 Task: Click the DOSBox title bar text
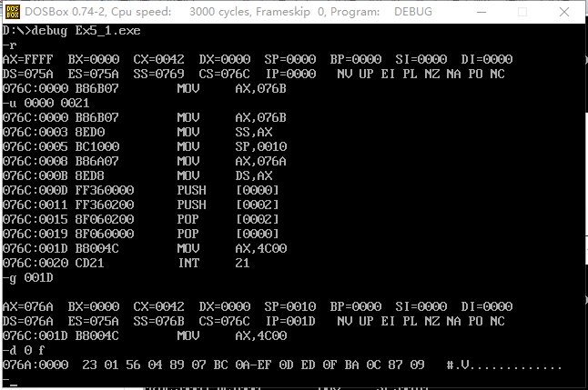click(228, 12)
